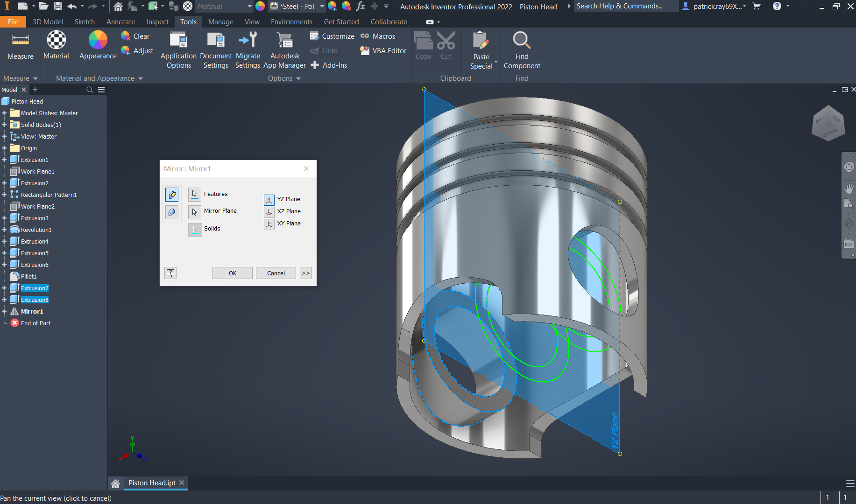Screen dimensions: 856x504
Task: Expand Solid Bodies(1) node
Action: (x=4, y=125)
